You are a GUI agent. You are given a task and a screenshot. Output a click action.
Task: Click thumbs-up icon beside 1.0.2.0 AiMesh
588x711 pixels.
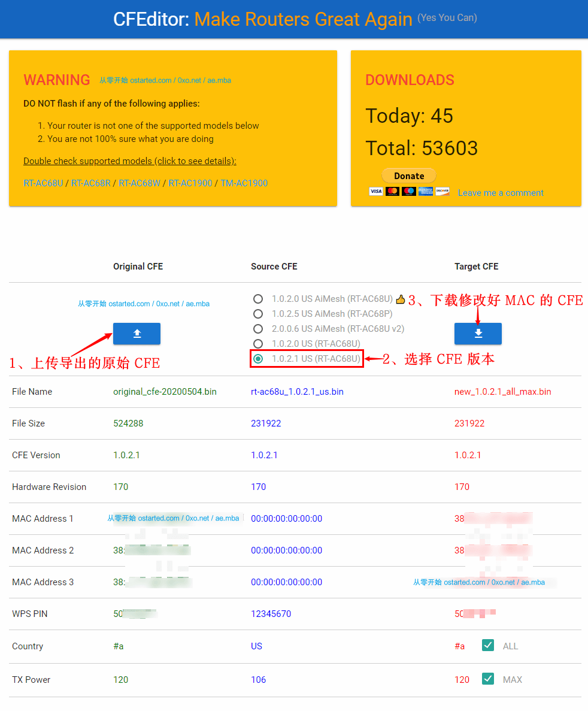(401, 299)
